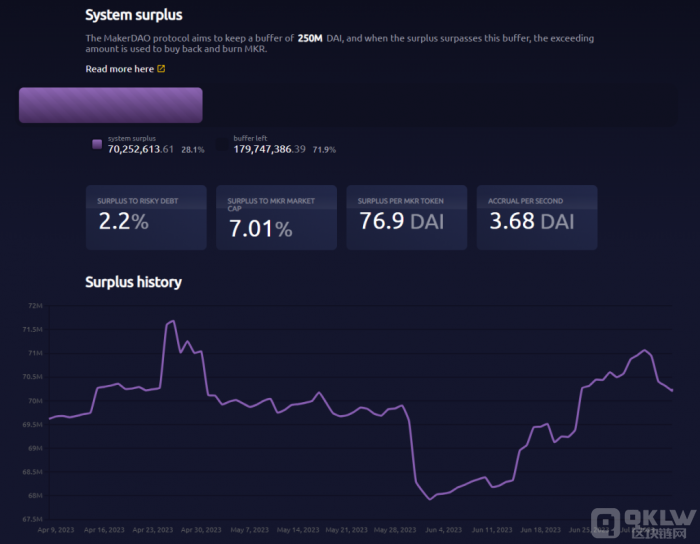The image size is (700, 544).
Task: Click the Jun 18, 2023 axis label
Action: tap(541, 530)
